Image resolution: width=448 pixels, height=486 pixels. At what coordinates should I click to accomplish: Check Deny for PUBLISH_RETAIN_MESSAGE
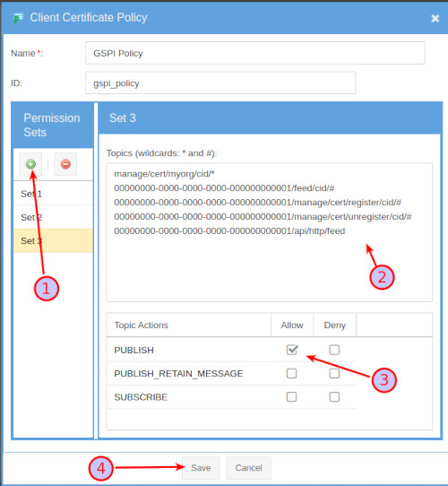pyautogui.click(x=334, y=373)
